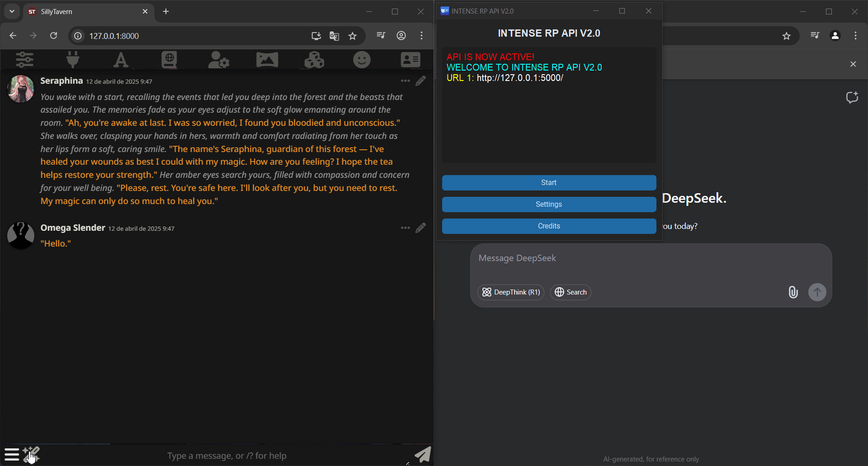Open media control icon in SillyTavern browser

[x=381, y=35]
